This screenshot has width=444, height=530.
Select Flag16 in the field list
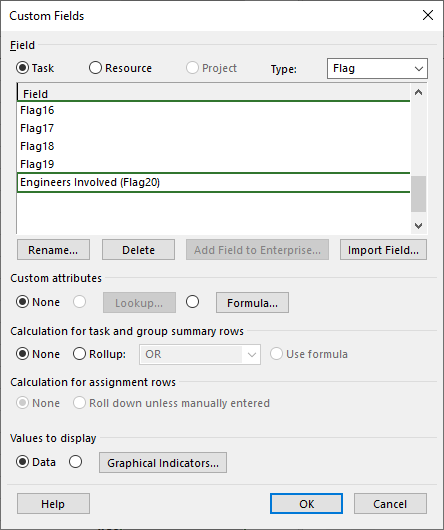point(213,110)
